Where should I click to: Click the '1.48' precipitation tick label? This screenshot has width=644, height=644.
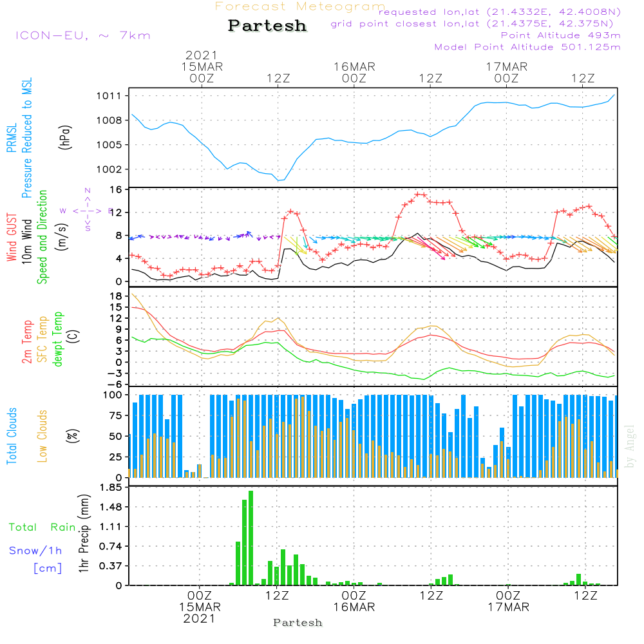111,507
